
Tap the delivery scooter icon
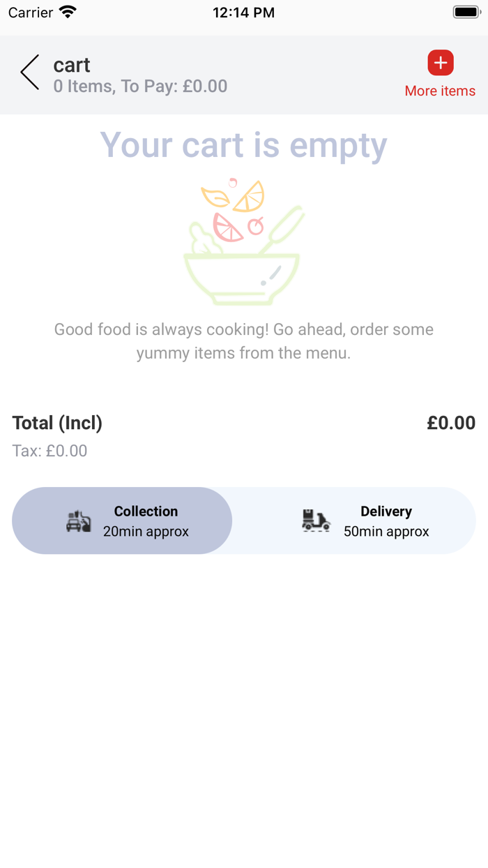tap(316, 521)
